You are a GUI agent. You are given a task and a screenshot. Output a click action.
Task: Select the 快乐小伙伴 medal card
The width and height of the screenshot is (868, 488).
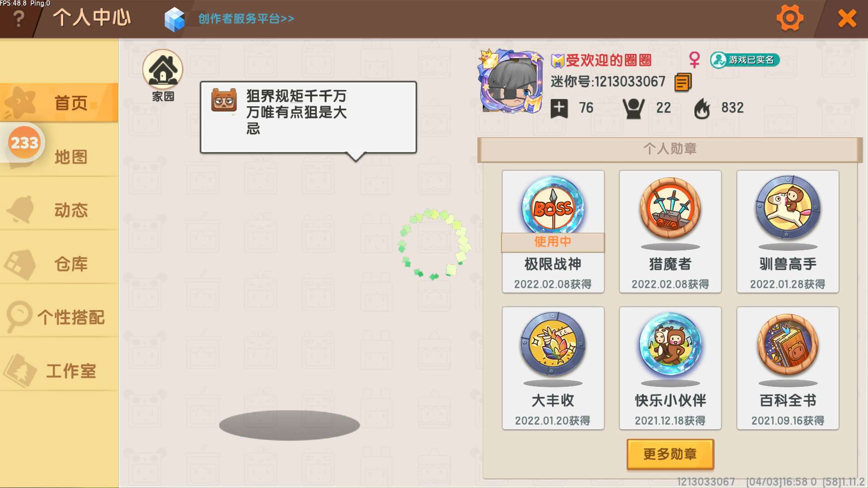[670, 368]
